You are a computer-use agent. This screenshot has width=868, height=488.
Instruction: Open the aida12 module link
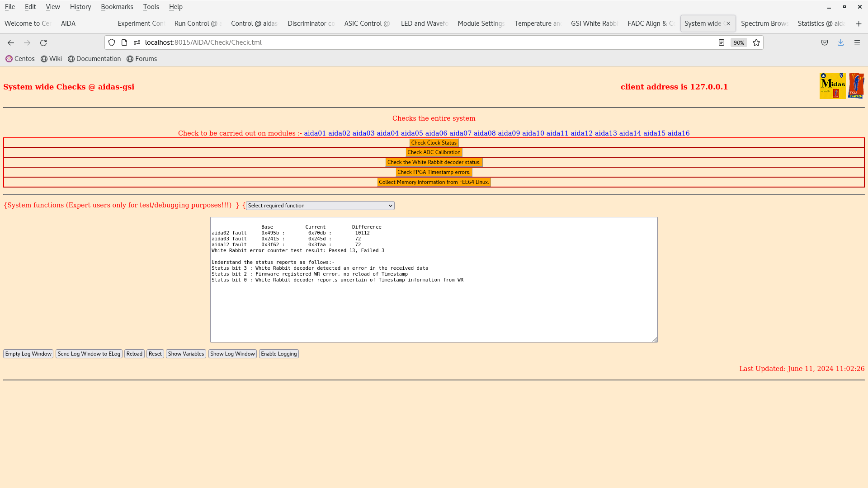click(581, 133)
